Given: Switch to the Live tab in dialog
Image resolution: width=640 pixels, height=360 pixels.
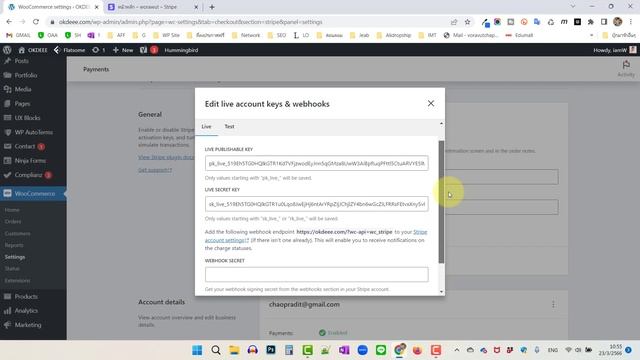Looking at the screenshot, I should coord(206,127).
